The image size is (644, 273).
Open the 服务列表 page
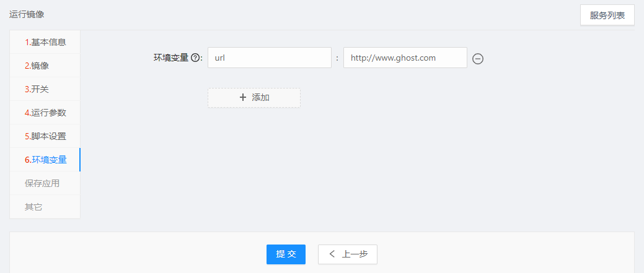coord(607,15)
